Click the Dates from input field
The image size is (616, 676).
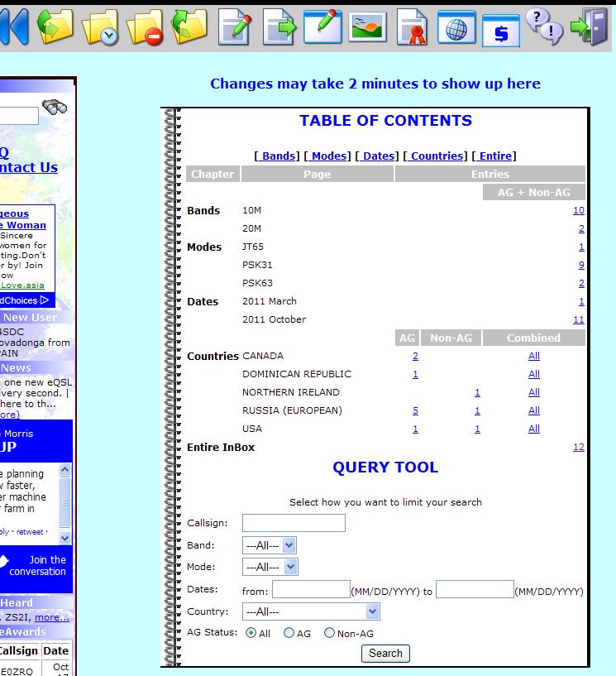pos(311,589)
